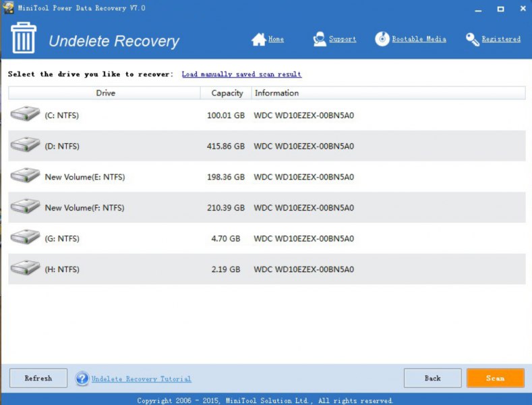Click WDC info in the H: row
This screenshot has width=532, height=405.
(x=303, y=269)
